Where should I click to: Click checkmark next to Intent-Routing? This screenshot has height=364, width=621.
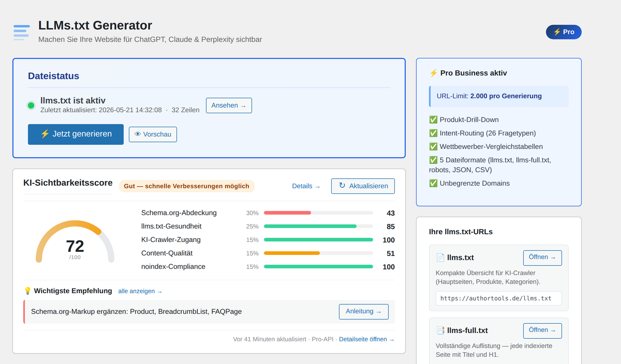434,133
